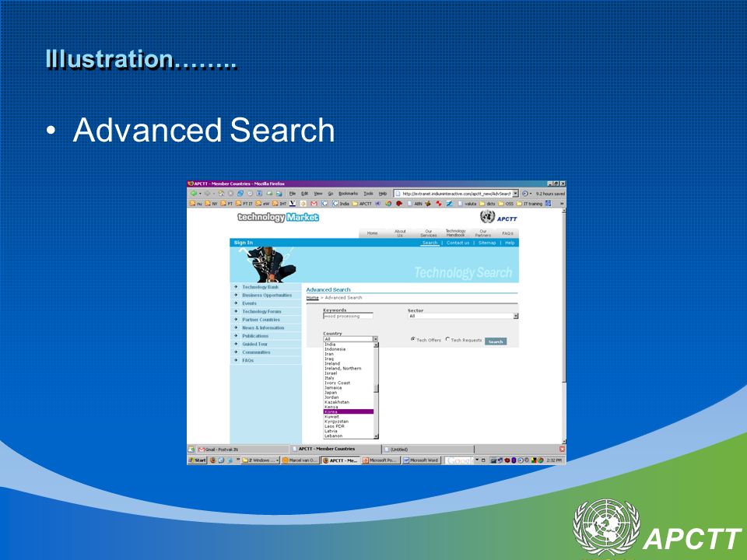
Task: Select Kazakhstan in the country list
Action: pyautogui.click(x=349, y=402)
